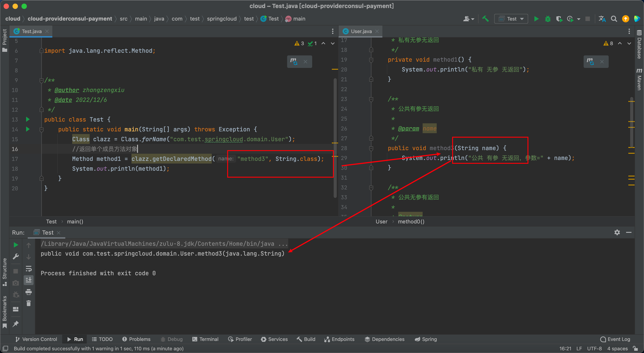
Task: Print the Run console output
Action: coord(28,292)
